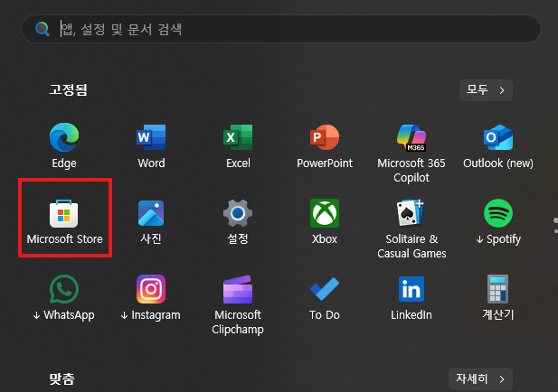Viewport: 558px width, 392px height.
Task: Open Outlook (new)
Action: point(498,146)
